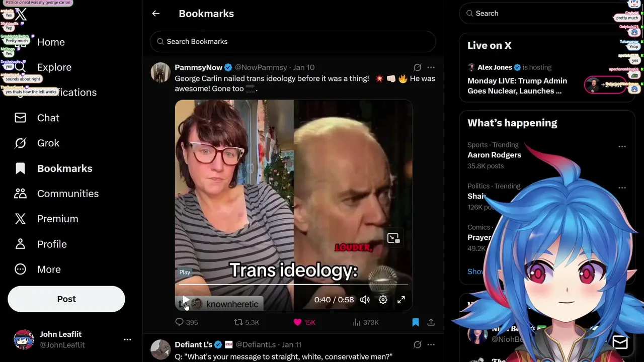Remove the bookmark on PammsyNow post
The width and height of the screenshot is (644, 362).
pyautogui.click(x=416, y=322)
